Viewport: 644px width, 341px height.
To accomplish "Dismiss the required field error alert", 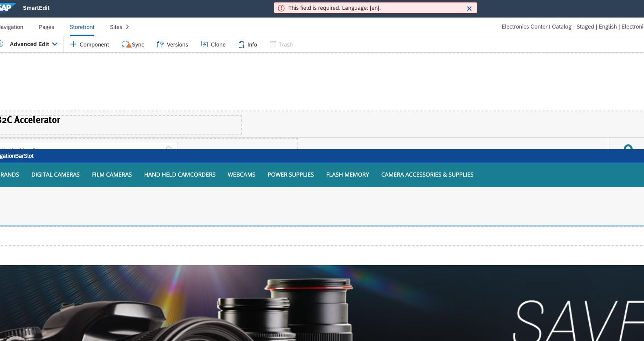I will click(x=469, y=8).
